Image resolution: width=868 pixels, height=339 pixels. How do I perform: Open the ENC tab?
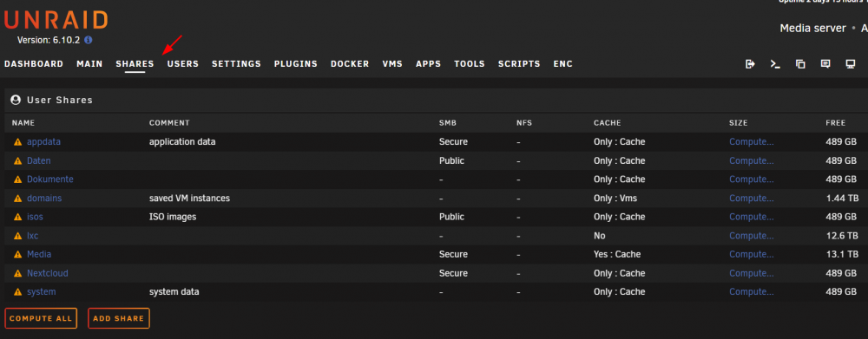pyautogui.click(x=563, y=64)
